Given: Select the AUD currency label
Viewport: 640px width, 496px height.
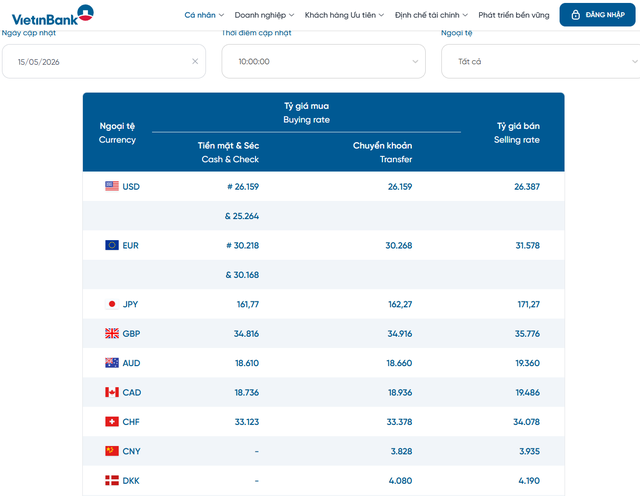Looking at the screenshot, I should click(131, 363).
